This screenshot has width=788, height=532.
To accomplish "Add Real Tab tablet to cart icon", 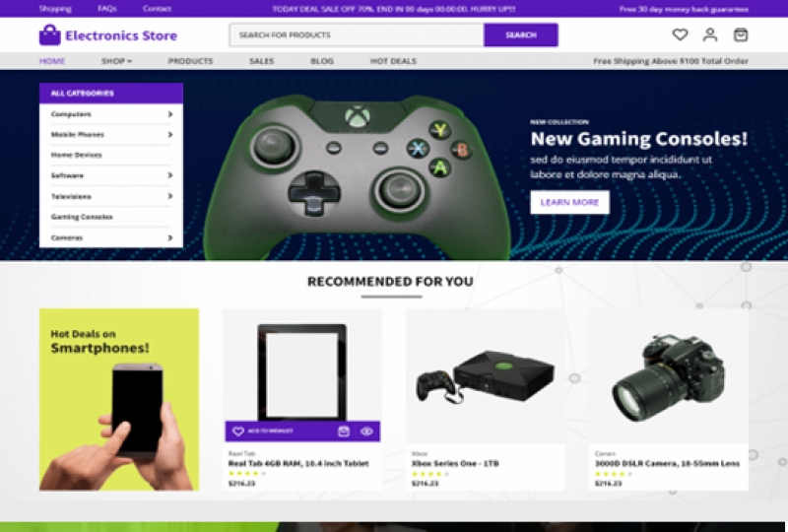I will click(x=343, y=431).
